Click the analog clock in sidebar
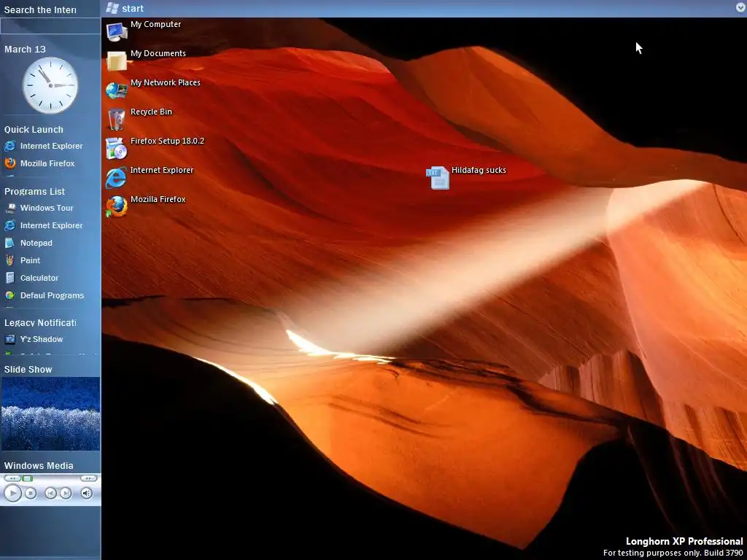The image size is (747, 560). point(50,85)
